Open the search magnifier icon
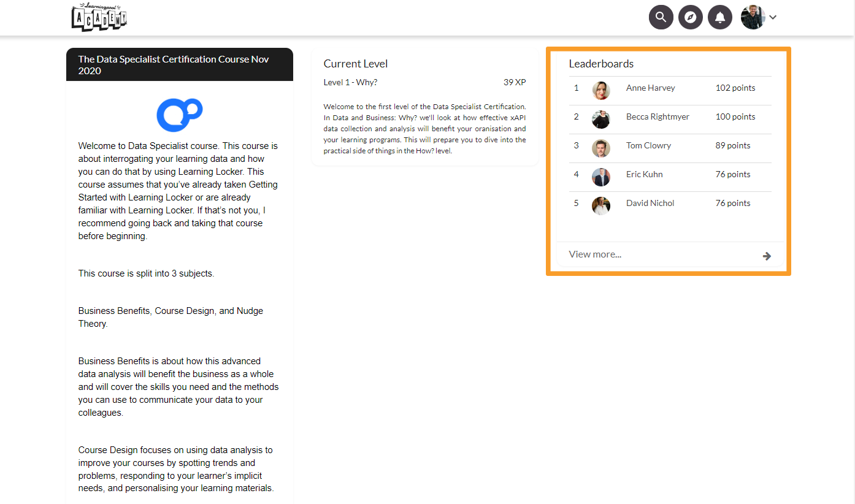Viewport: 855px width, 504px height. click(661, 17)
